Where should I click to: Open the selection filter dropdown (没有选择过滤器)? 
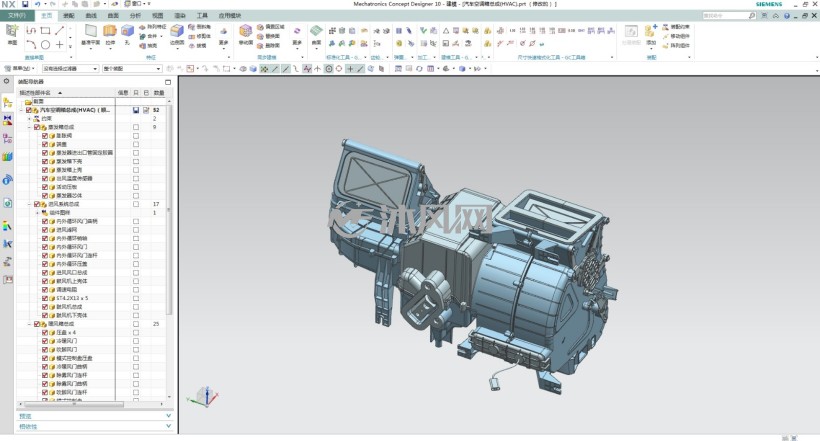click(x=70, y=69)
